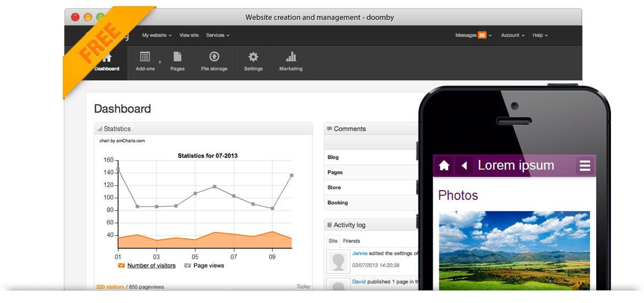Open the Pages toolbar icon
This screenshot has height=303, width=644.
pos(177,57)
